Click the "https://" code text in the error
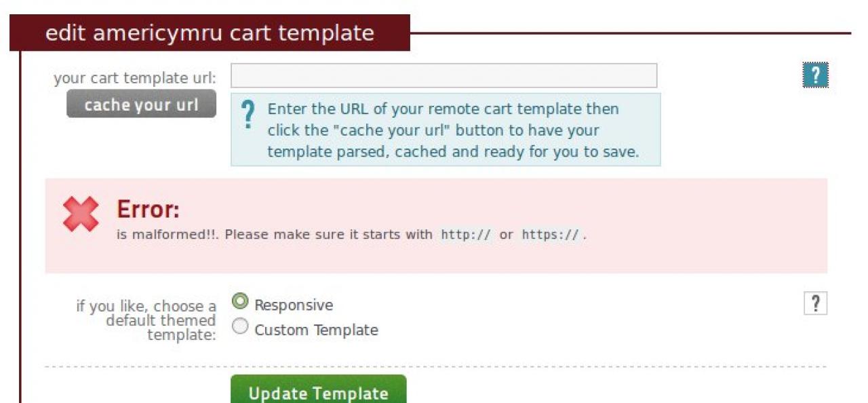Viewport: 868px width, 403px height. coord(549,235)
